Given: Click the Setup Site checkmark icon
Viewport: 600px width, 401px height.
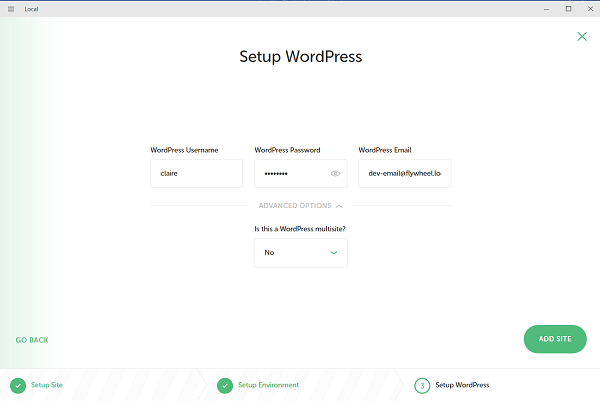Looking at the screenshot, I should 18,386.
